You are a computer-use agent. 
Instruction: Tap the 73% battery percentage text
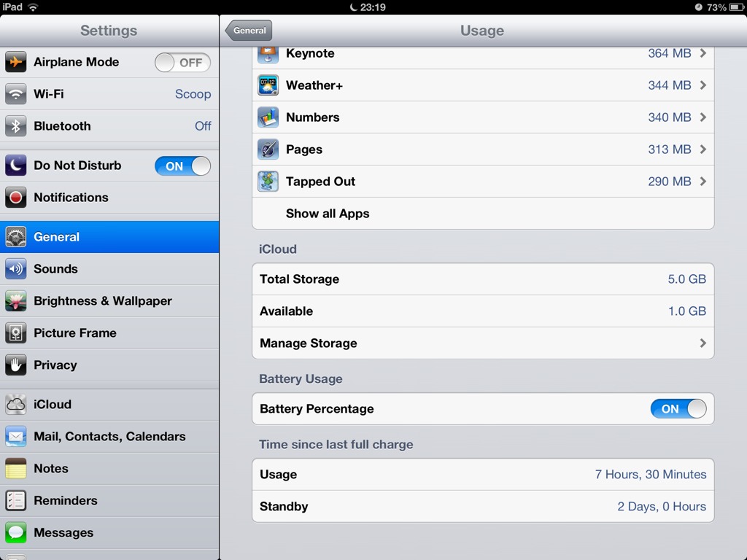pos(716,7)
